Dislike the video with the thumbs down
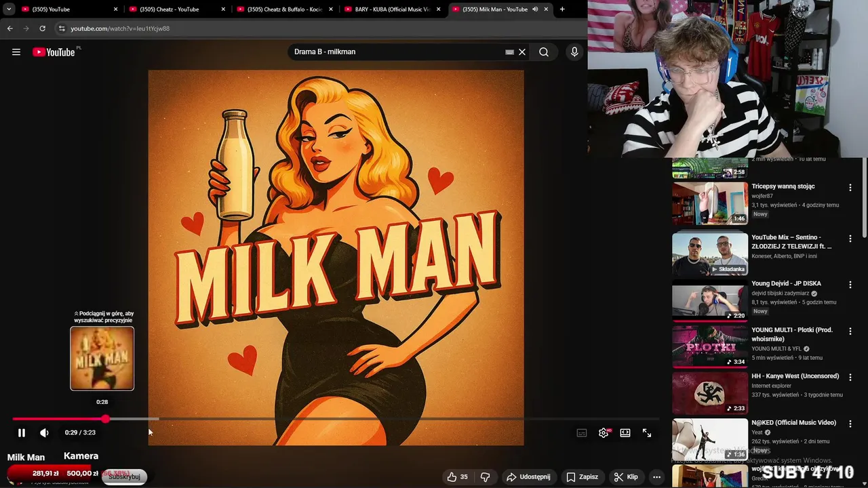This screenshot has width=868, height=488. point(485,477)
